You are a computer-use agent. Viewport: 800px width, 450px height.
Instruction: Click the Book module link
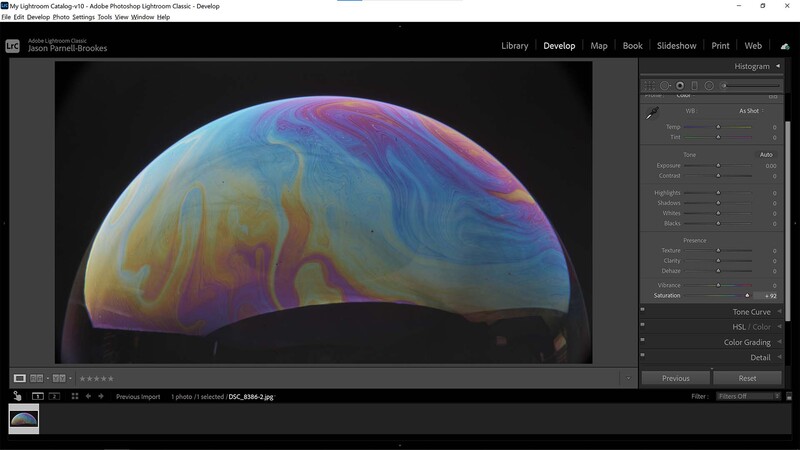(x=632, y=46)
